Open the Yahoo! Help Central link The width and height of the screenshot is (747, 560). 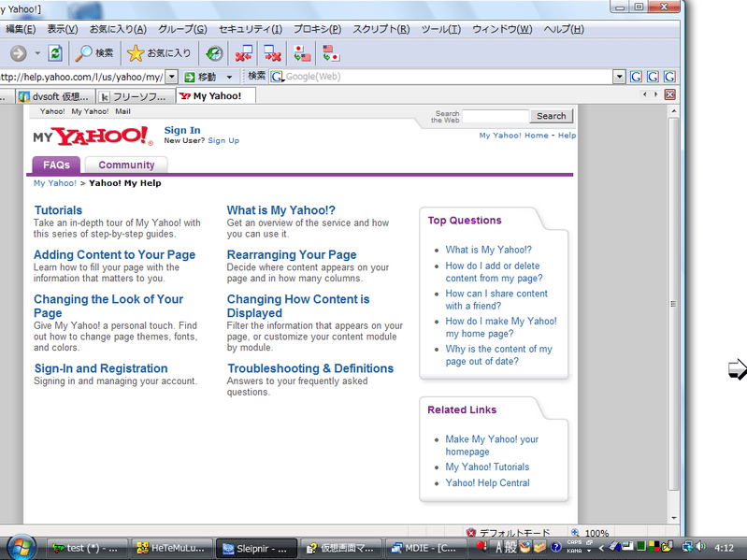click(x=487, y=482)
